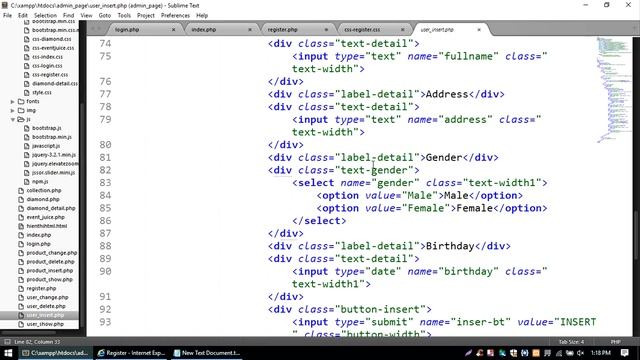640x360 pixels.
Task: Open product_delete.php in sidebar
Action: coord(51,262)
